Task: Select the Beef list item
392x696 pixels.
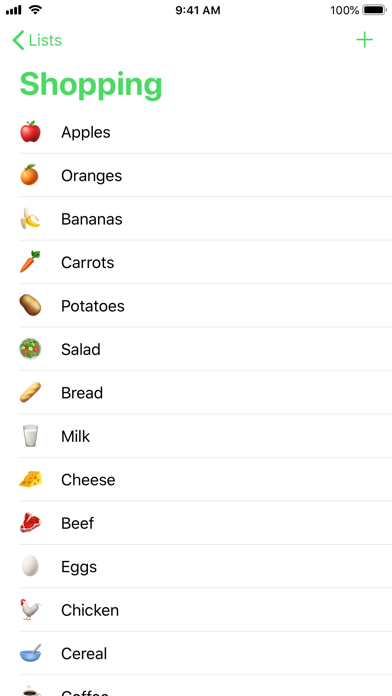Action: pos(205,523)
